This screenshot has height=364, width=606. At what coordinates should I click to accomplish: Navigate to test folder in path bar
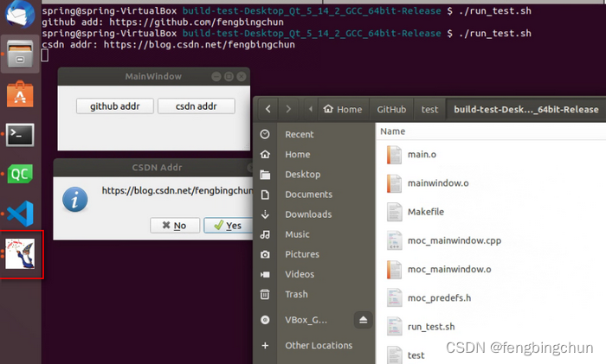click(429, 109)
